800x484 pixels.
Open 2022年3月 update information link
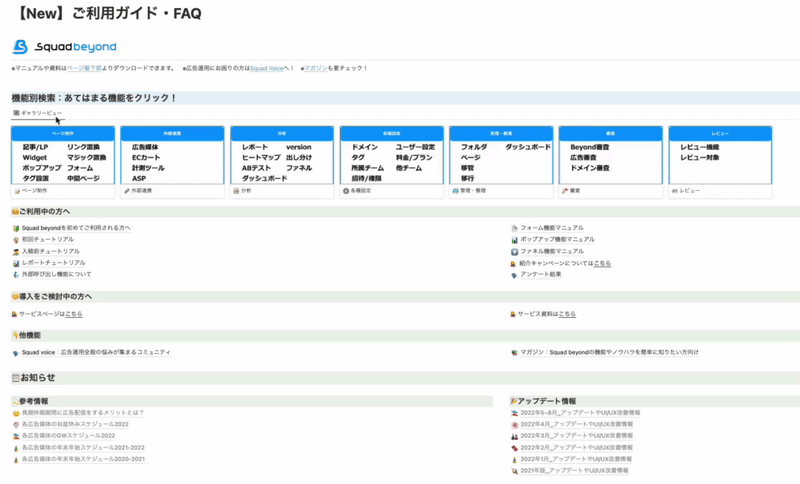tap(577, 437)
